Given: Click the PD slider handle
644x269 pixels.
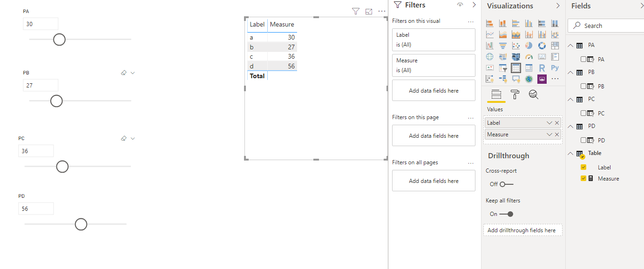Looking at the screenshot, I should [81, 224].
